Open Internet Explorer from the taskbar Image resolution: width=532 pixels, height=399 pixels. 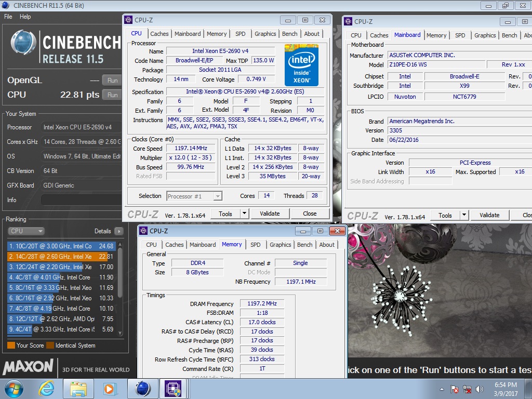pyautogui.click(x=46, y=389)
